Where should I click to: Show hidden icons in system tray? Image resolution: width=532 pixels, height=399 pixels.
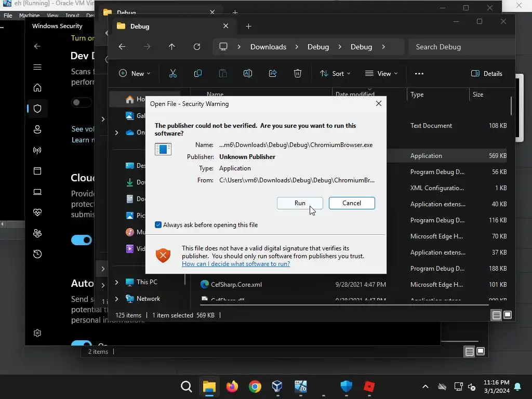click(x=425, y=387)
